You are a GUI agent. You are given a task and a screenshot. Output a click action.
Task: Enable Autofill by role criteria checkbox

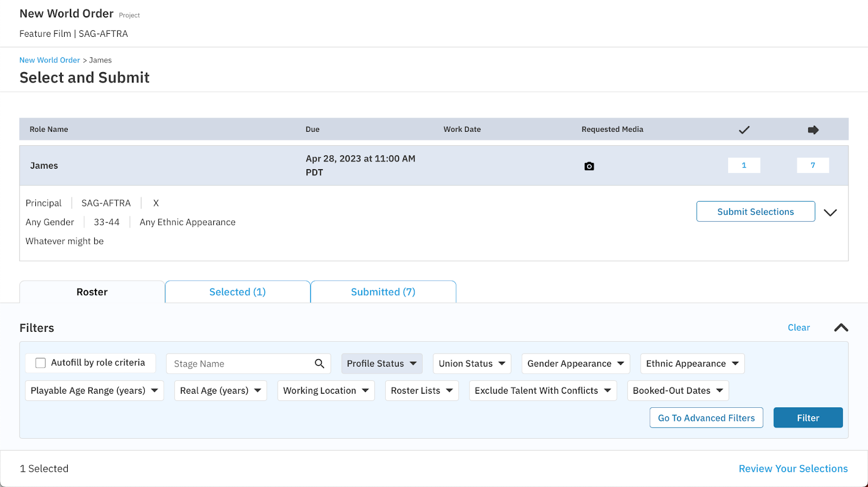[x=41, y=363]
